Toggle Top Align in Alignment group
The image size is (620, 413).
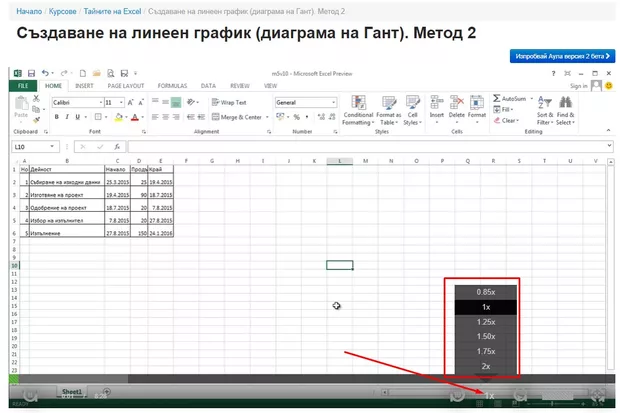coord(155,102)
